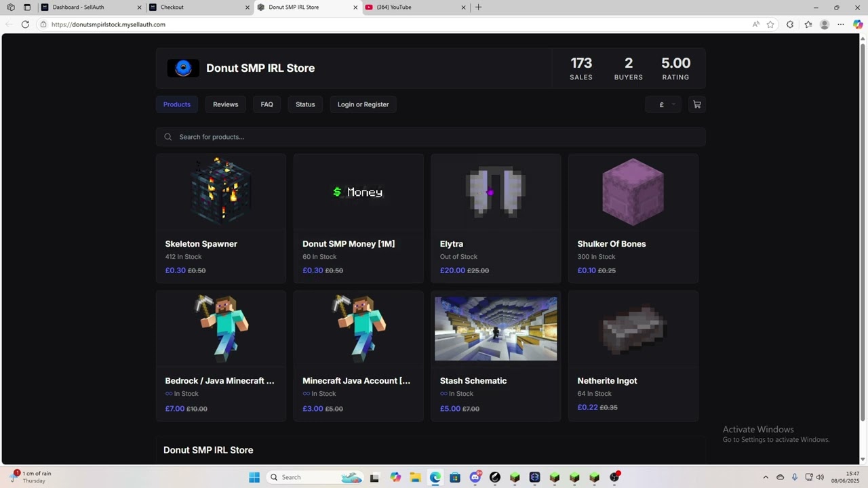
Task: Open the shopping cart icon
Action: [x=696, y=104]
